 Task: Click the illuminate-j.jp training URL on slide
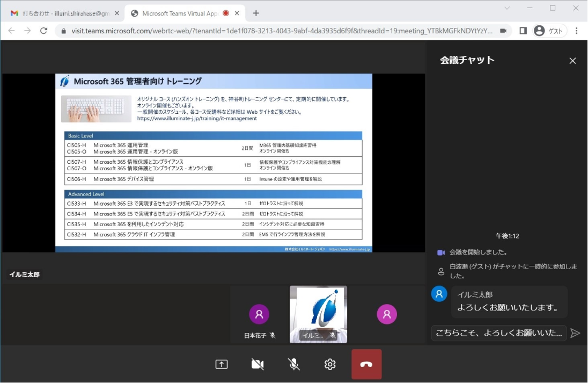(x=197, y=119)
